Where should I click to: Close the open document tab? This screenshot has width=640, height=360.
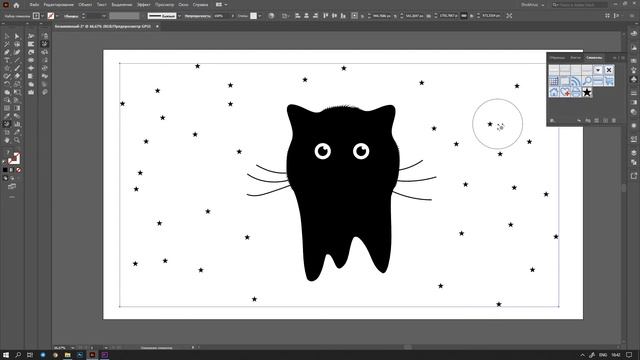[x=157, y=27]
